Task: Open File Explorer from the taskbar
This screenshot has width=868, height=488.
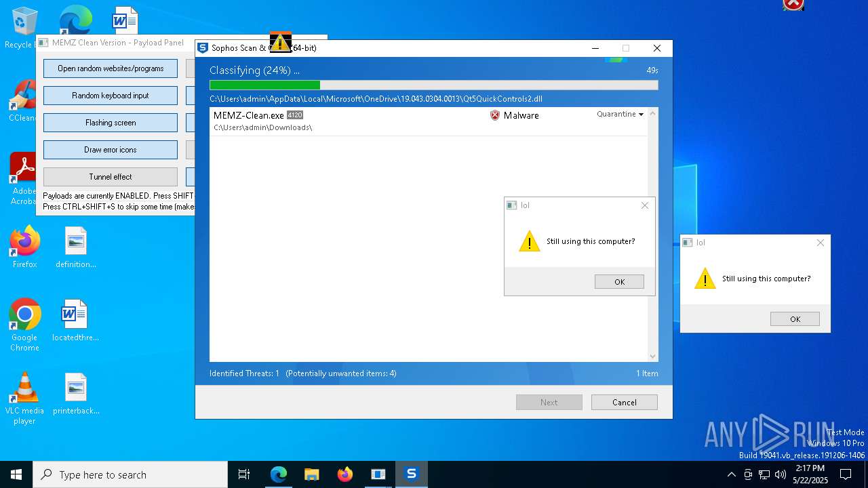Action: 311,474
